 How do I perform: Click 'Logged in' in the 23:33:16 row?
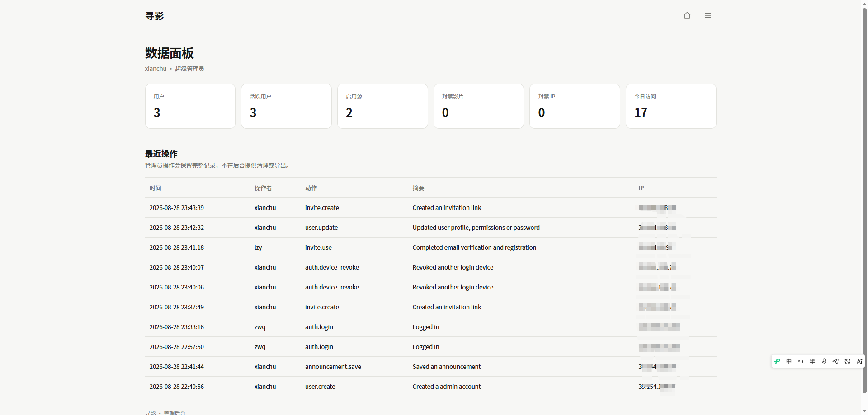[x=426, y=327]
